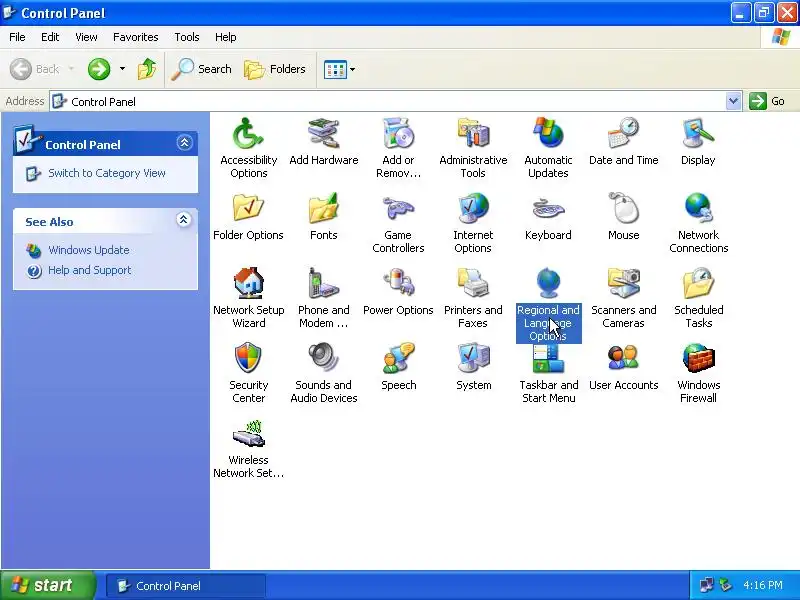The width and height of the screenshot is (800, 600).
Task: Open Accessibility Options icon
Action: pyautogui.click(x=248, y=134)
